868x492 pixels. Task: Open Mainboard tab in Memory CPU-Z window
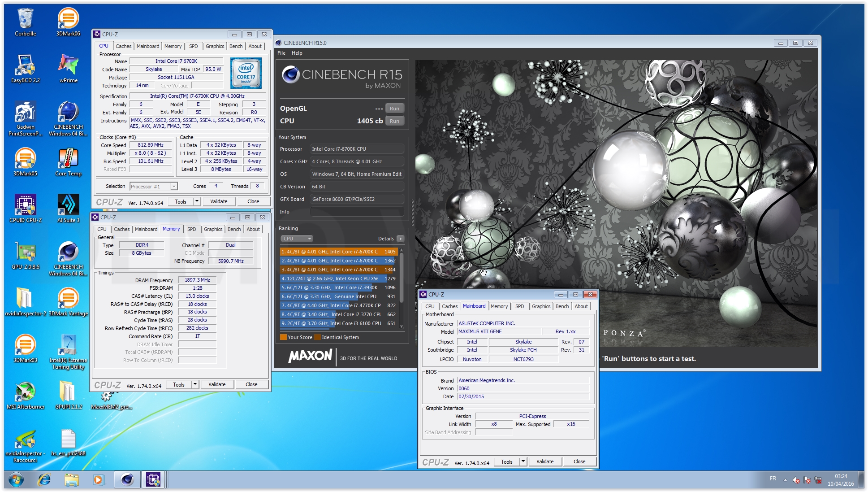pos(146,229)
